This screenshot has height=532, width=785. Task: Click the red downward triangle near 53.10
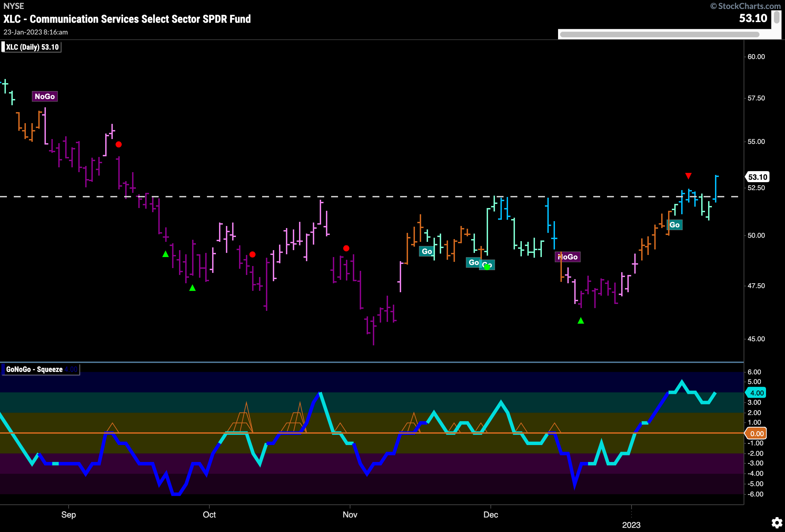[x=688, y=176]
